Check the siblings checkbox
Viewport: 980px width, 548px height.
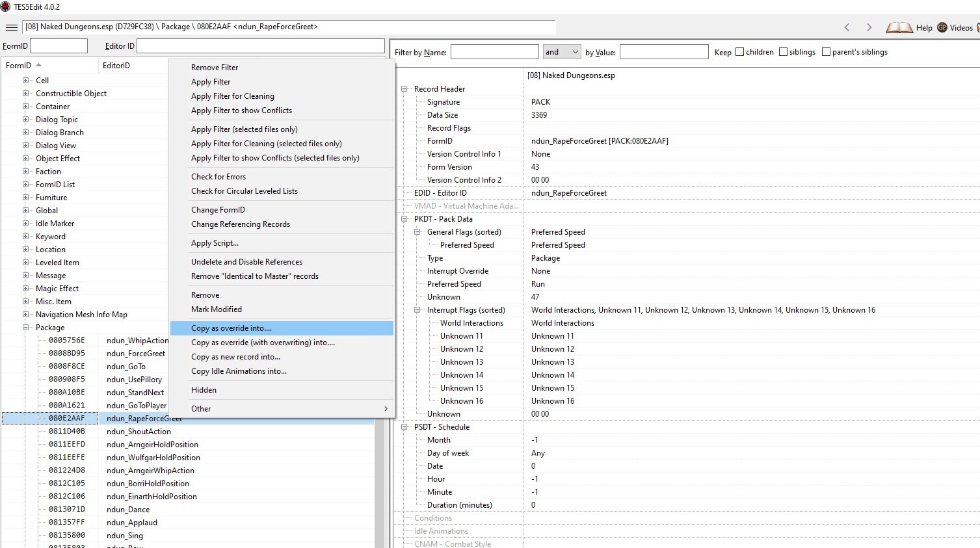(x=783, y=52)
